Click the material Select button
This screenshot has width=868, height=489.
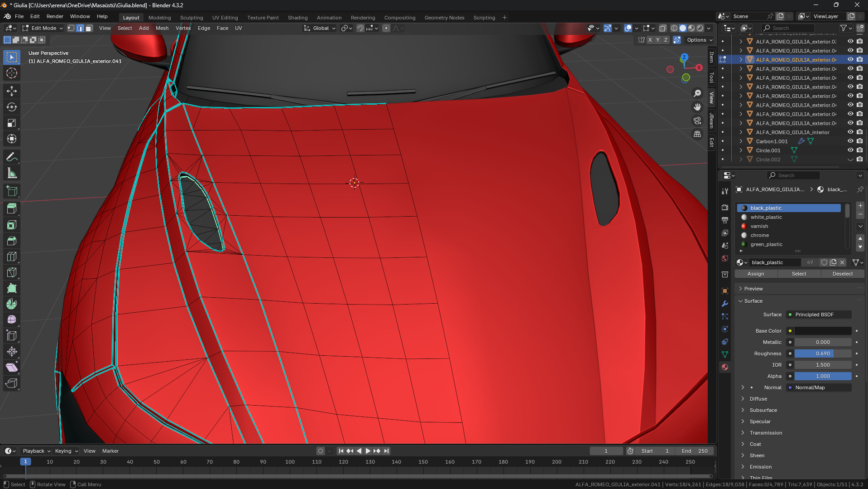(x=799, y=274)
